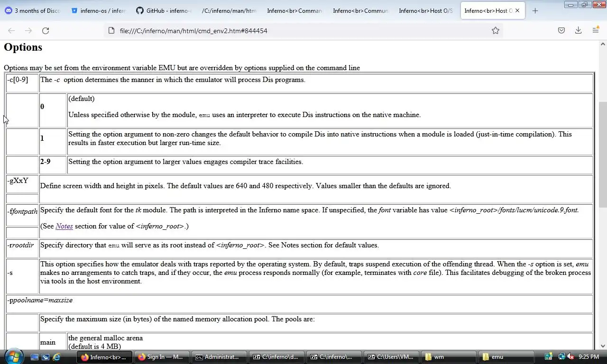This screenshot has height=364, width=607.
Task: Switch between windows quick launch icon
Action: (46, 357)
